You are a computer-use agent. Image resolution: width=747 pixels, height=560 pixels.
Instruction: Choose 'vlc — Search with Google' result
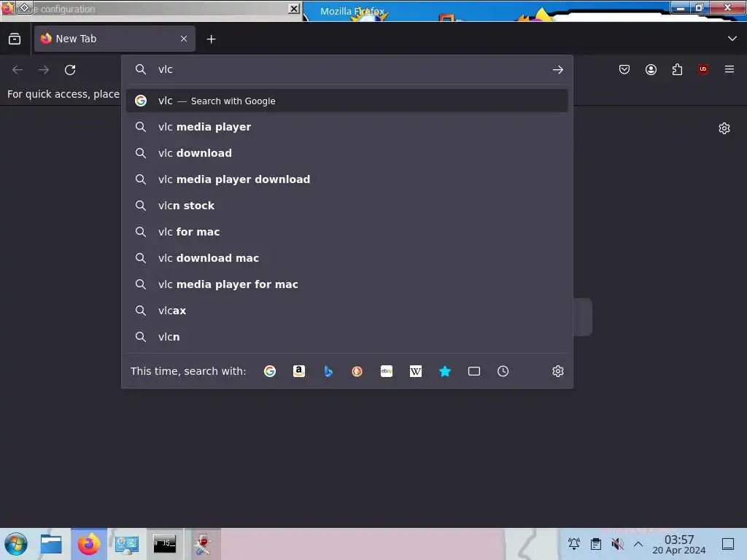tap(347, 101)
